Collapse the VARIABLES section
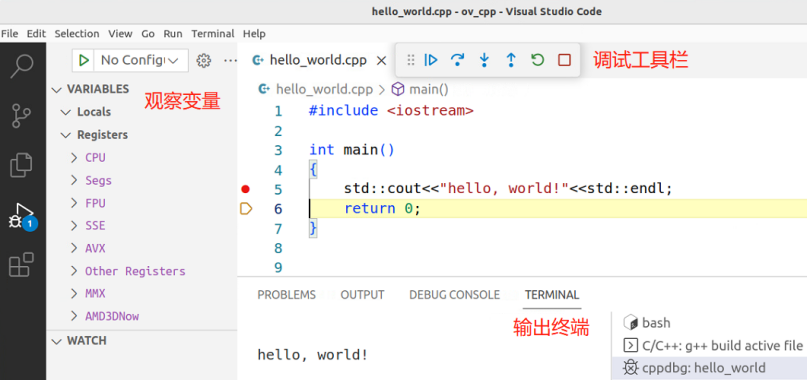This screenshot has height=380, width=807. [x=98, y=89]
